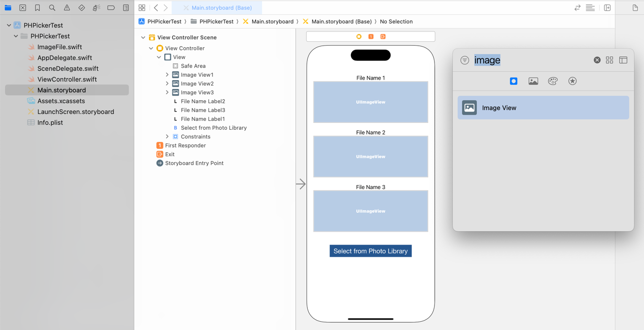Screen dimensions: 644x330
Task: Click the Select from Photo Library button
Action: [x=370, y=251]
